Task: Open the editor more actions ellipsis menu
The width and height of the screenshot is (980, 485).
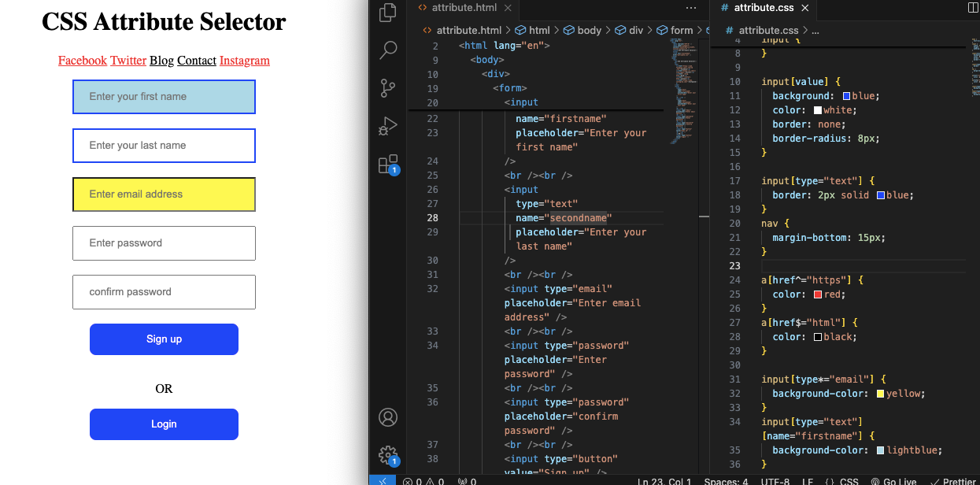Action: point(691,8)
